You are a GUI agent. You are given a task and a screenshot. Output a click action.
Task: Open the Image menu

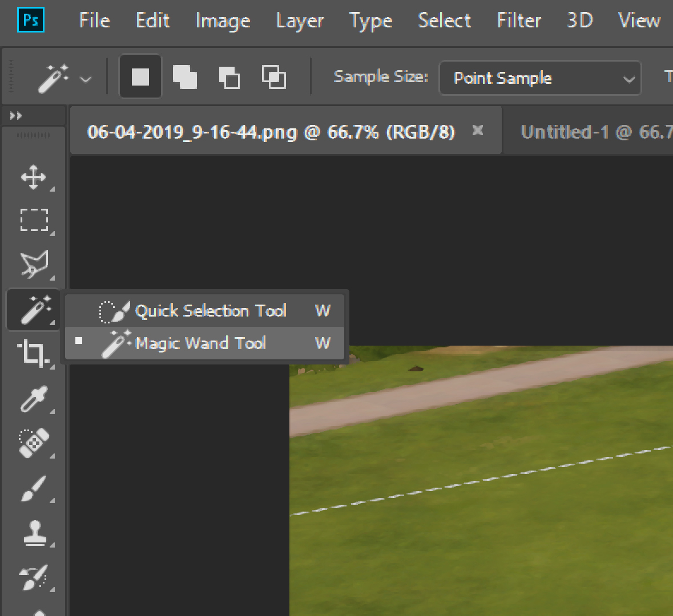tap(223, 21)
